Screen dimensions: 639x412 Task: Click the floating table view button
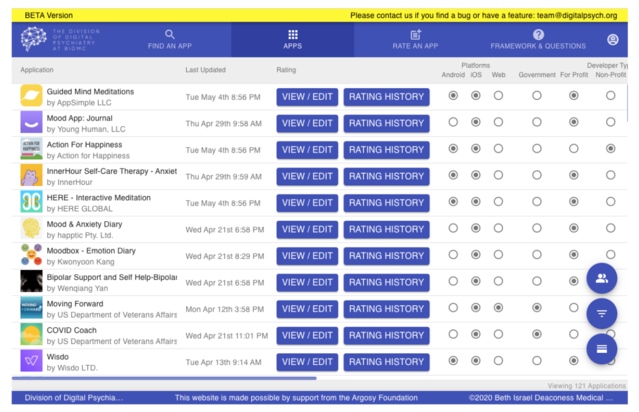coord(601,348)
